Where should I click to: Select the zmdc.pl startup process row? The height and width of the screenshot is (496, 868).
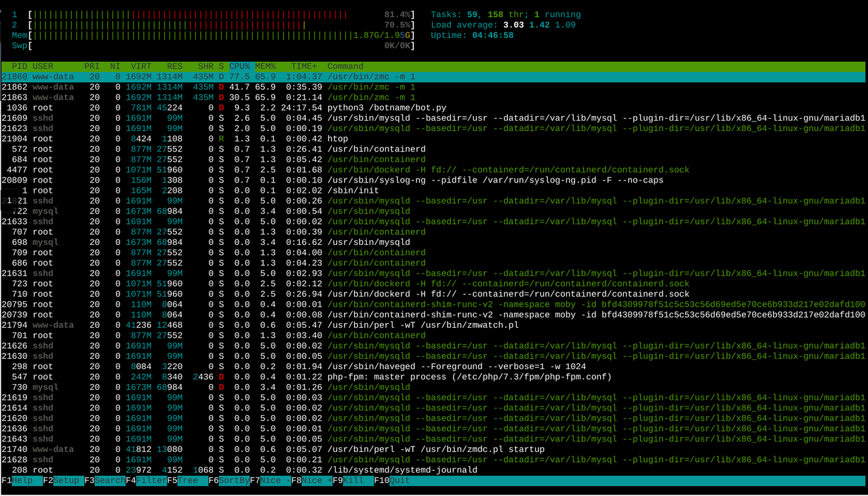point(434,449)
